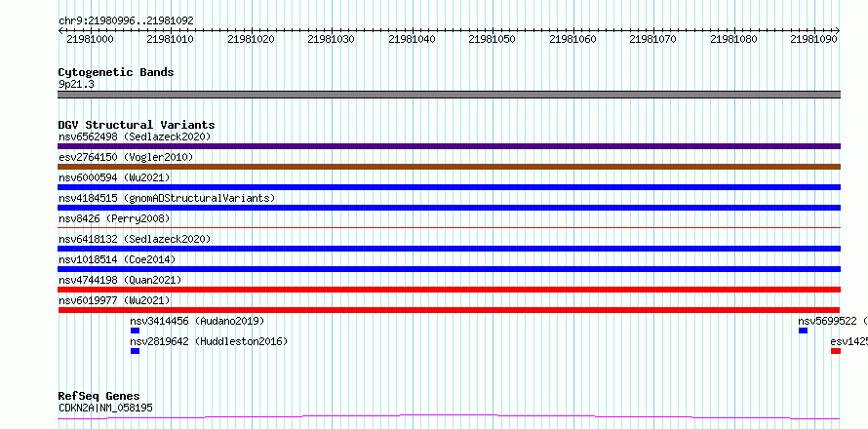The width and height of the screenshot is (868, 429).
Task: Open the nsv6418132 (Sedlazeck2020) label
Action: pos(135,239)
